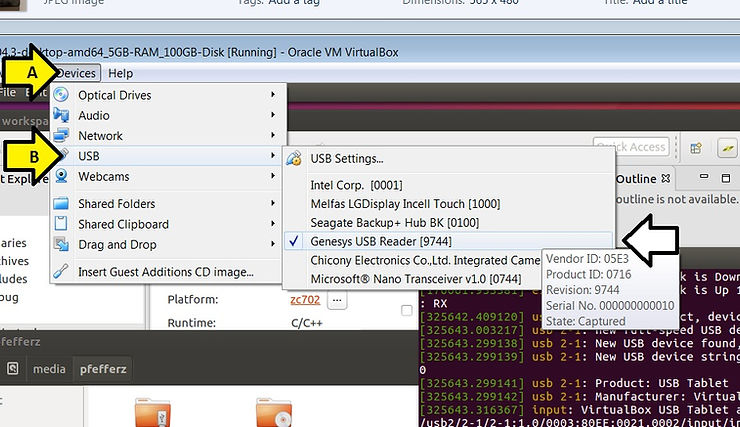This screenshot has height=427, width=740.
Task: Click the browse button next to zc702
Action: click(x=337, y=299)
